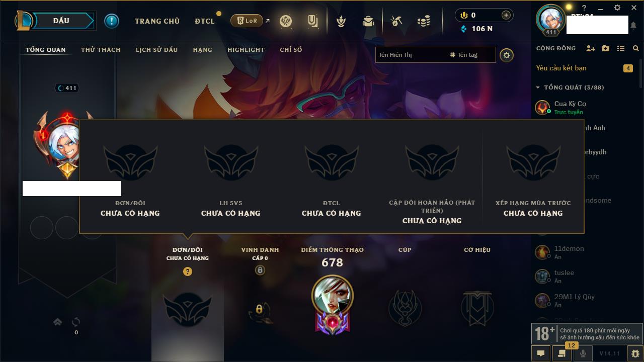
Task: Open the Loot hextech crafting icon
Action: click(396, 21)
